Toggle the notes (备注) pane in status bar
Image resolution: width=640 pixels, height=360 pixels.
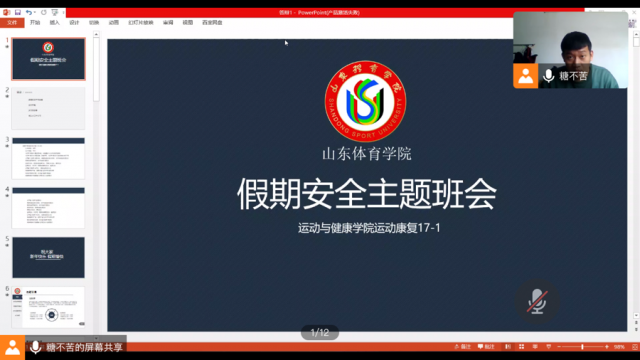[x=462, y=347]
